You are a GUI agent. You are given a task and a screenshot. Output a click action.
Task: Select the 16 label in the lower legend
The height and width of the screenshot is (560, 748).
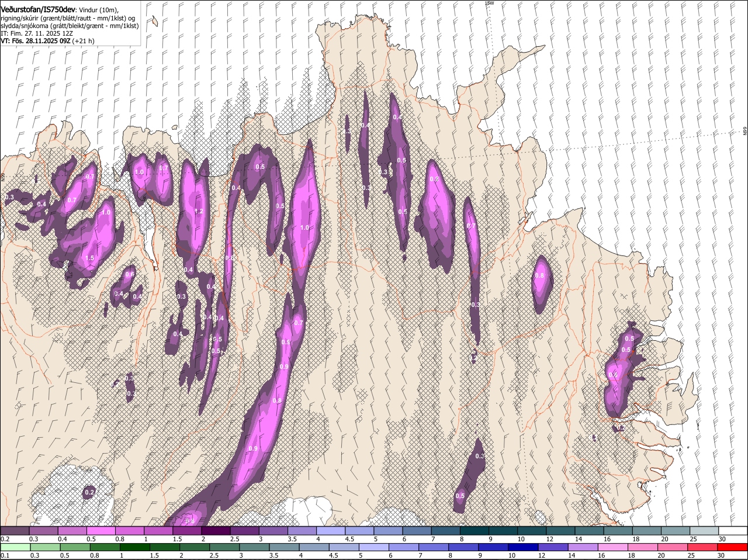[601, 555]
